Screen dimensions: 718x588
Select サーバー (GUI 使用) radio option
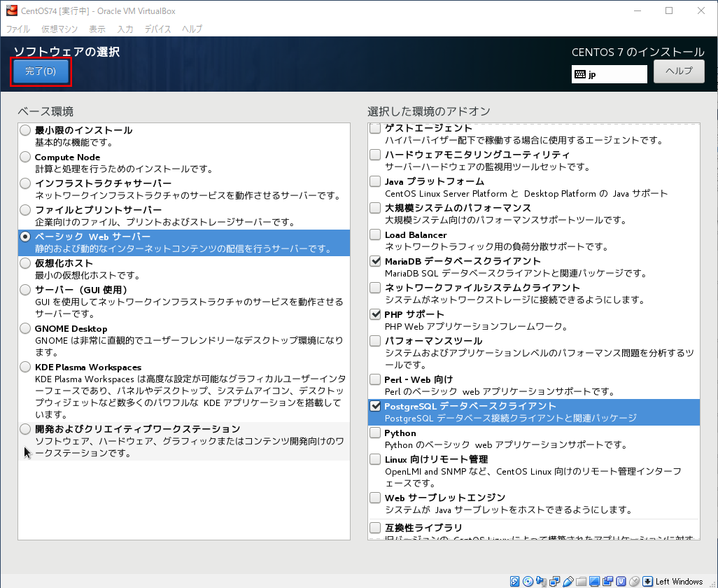25,290
